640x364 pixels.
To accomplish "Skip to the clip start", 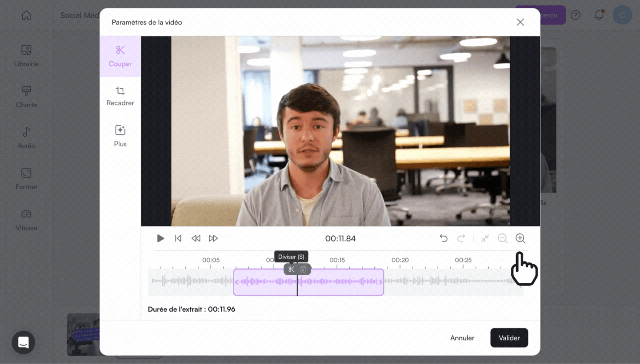I will [x=178, y=238].
